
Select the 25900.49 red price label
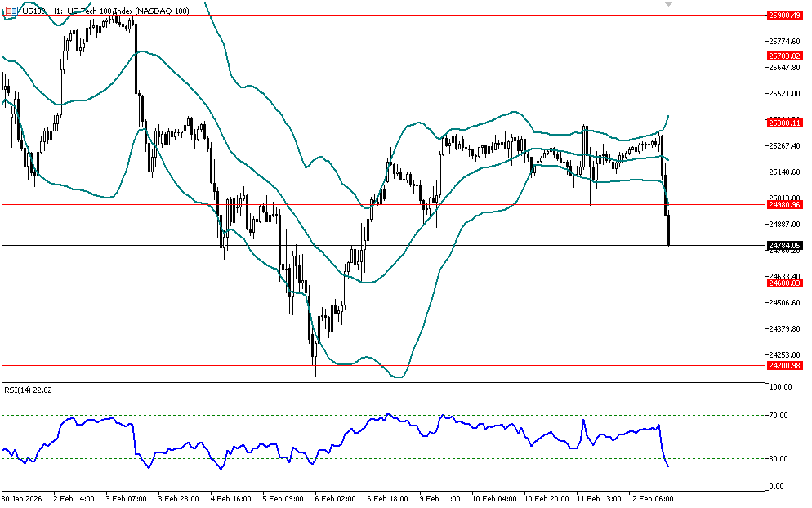pos(783,16)
